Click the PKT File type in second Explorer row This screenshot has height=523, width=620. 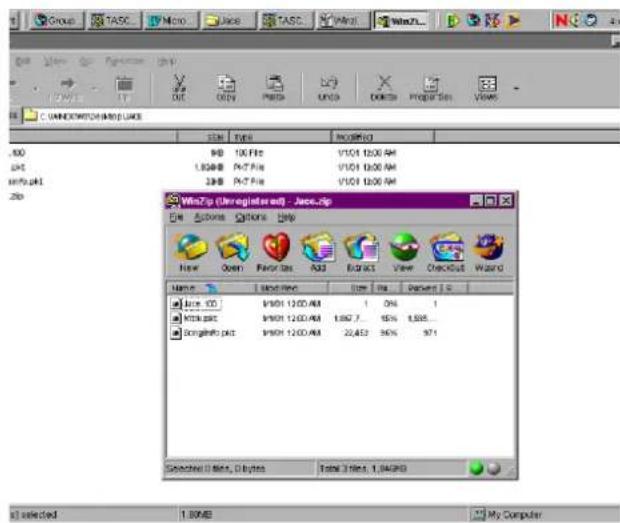tap(248, 167)
